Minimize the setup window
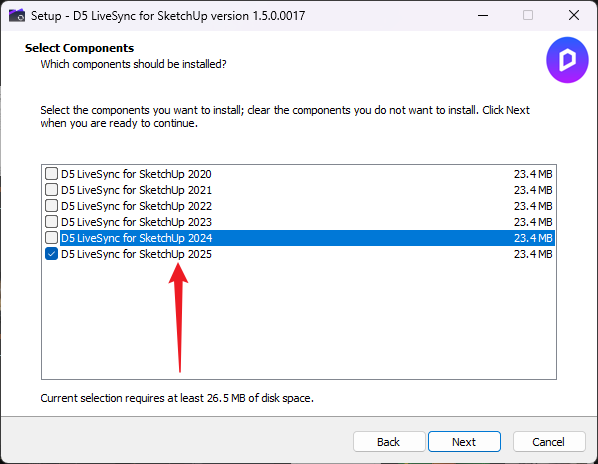Viewport: 598px width, 464px height. click(x=483, y=16)
